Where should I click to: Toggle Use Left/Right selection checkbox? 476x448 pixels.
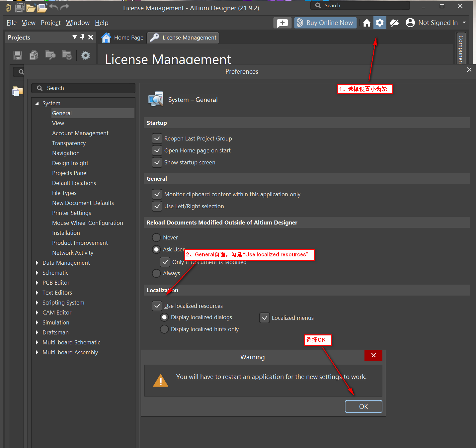[x=157, y=206]
